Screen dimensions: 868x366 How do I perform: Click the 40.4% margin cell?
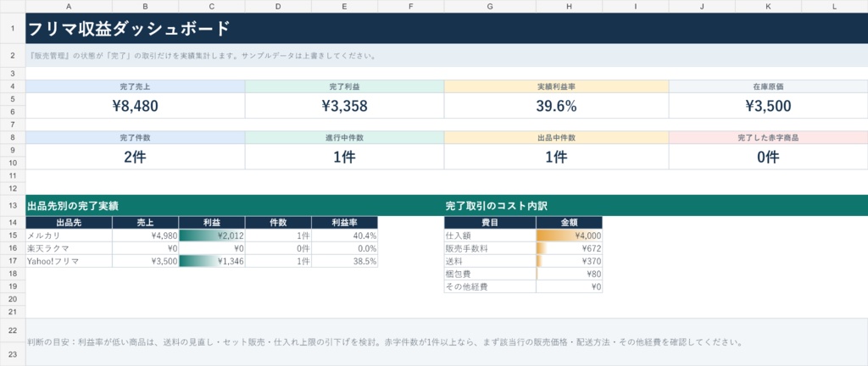pos(344,236)
